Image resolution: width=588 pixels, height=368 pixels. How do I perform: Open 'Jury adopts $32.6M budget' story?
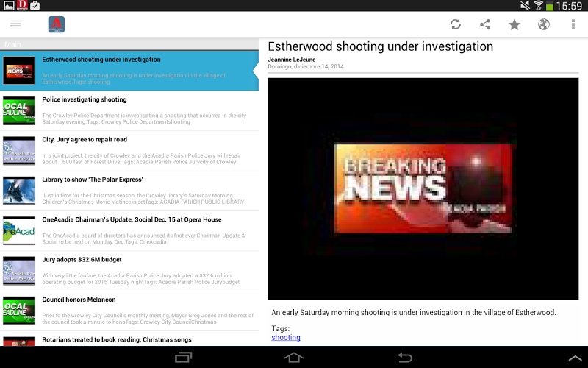[x=129, y=271]
